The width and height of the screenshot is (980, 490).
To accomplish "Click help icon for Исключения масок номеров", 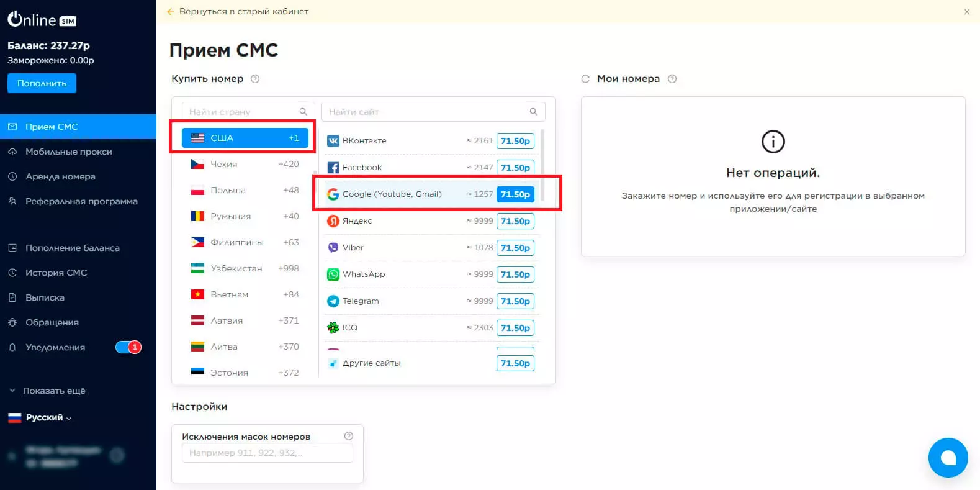I will (349, 436).
